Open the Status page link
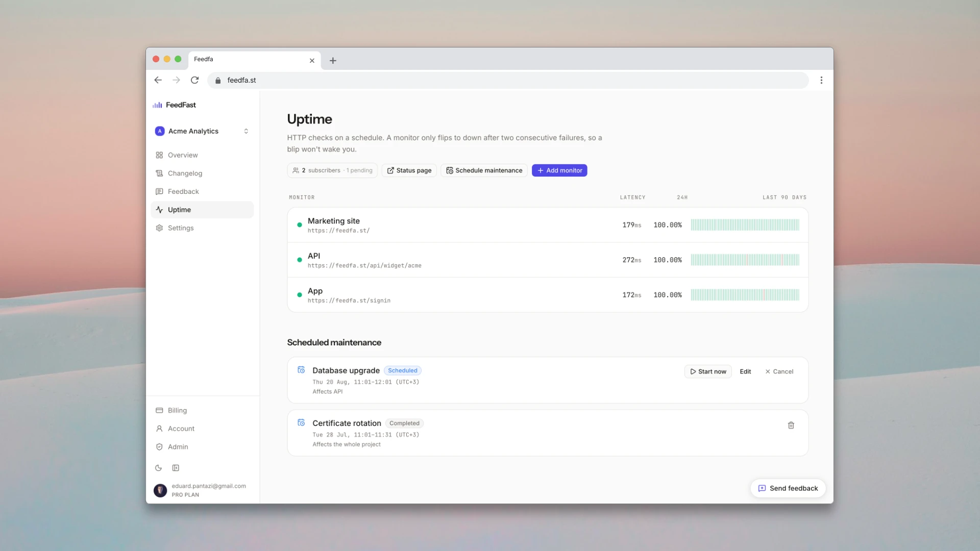The image size is (980, 551). coord(409,170)
